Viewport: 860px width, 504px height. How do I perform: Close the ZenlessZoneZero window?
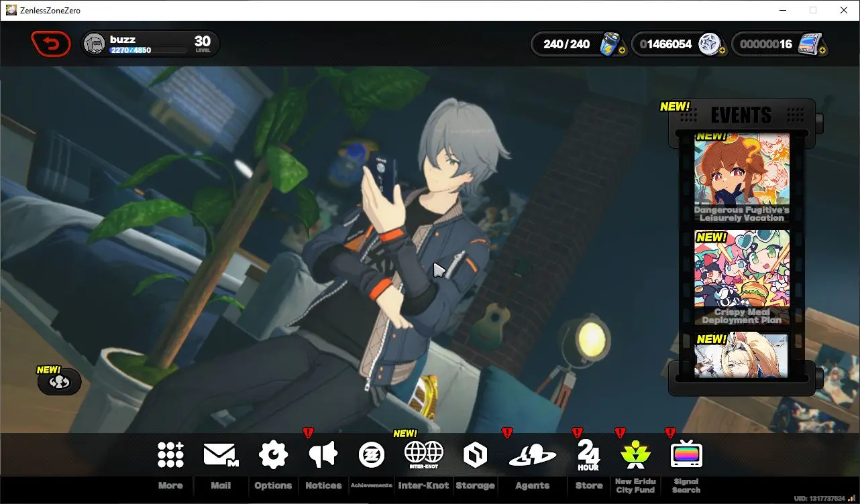click(845, 10)
